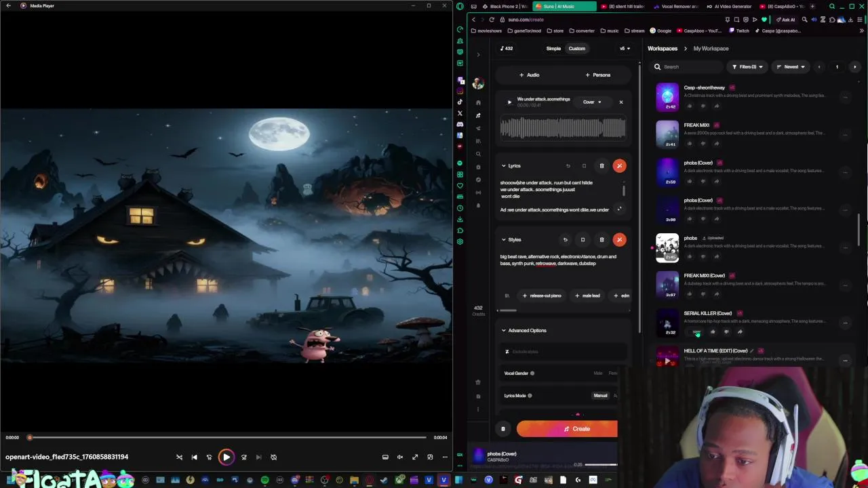Collapse the Styles section
The width and height of the screenshot is (868, 488).
tap(504, 239)
